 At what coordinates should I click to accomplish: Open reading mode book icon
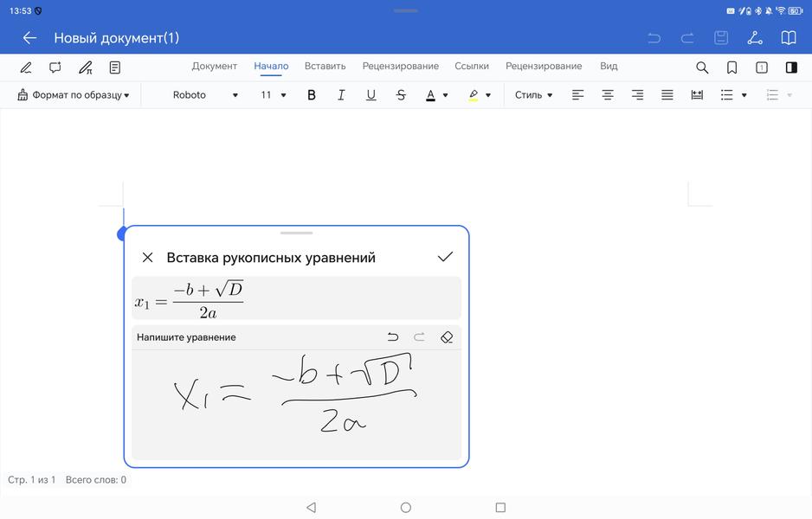(x=789, y=38)
